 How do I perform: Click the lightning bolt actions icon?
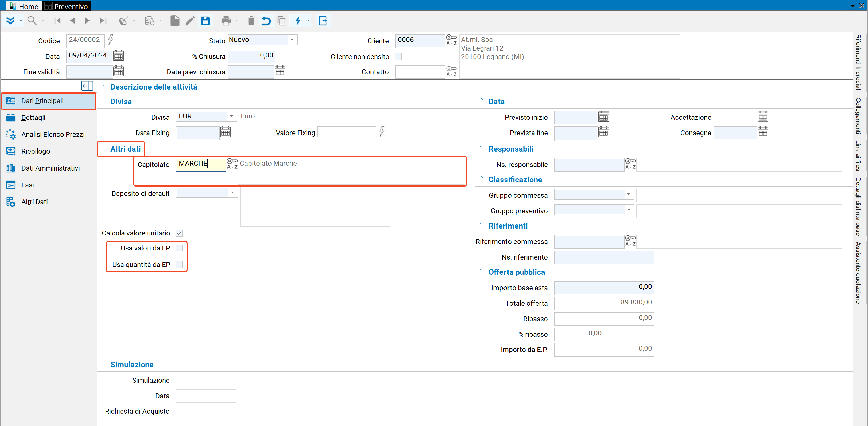pyautogui.click(x=298, y=21)
